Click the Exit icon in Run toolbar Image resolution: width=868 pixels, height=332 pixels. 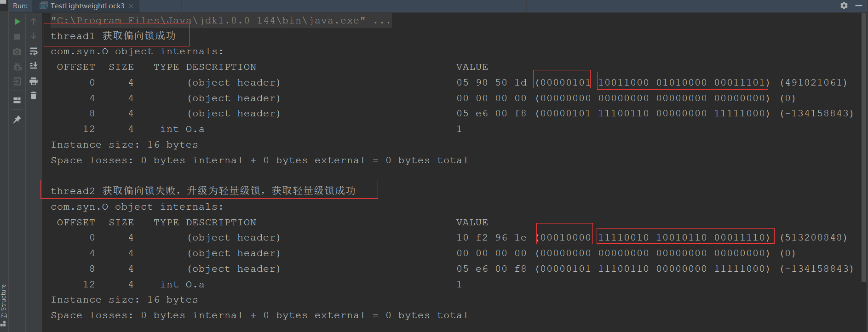click(17, 82)
